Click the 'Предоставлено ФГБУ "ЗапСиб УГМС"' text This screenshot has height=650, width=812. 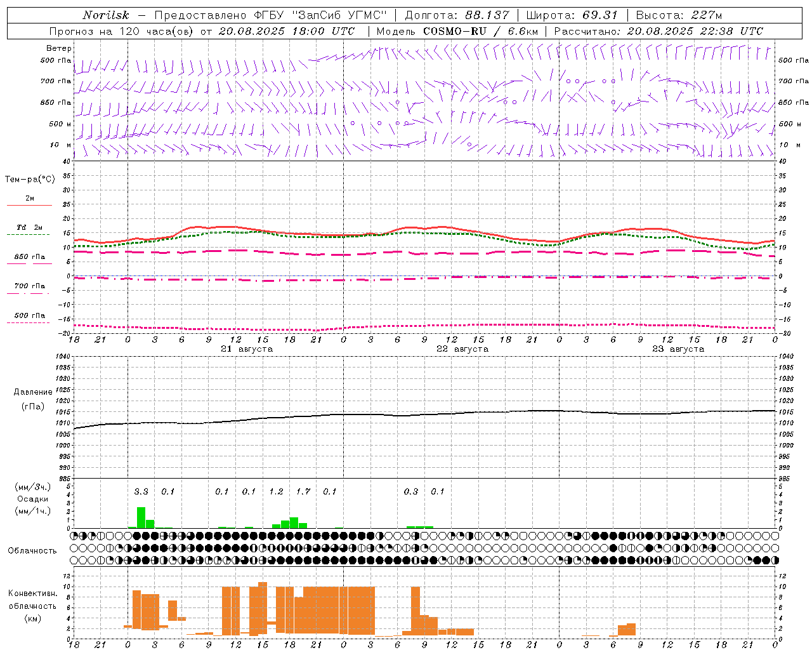click(271, 15)
